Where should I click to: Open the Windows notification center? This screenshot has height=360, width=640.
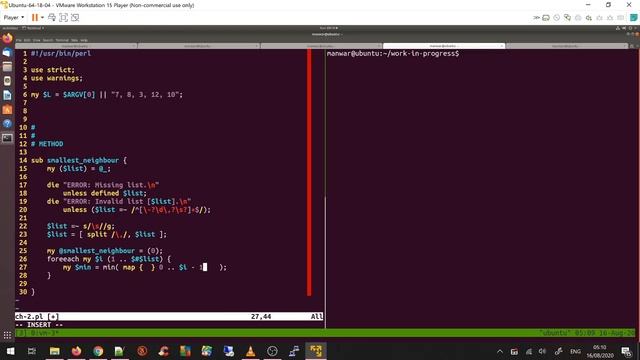tap(626, 351)
